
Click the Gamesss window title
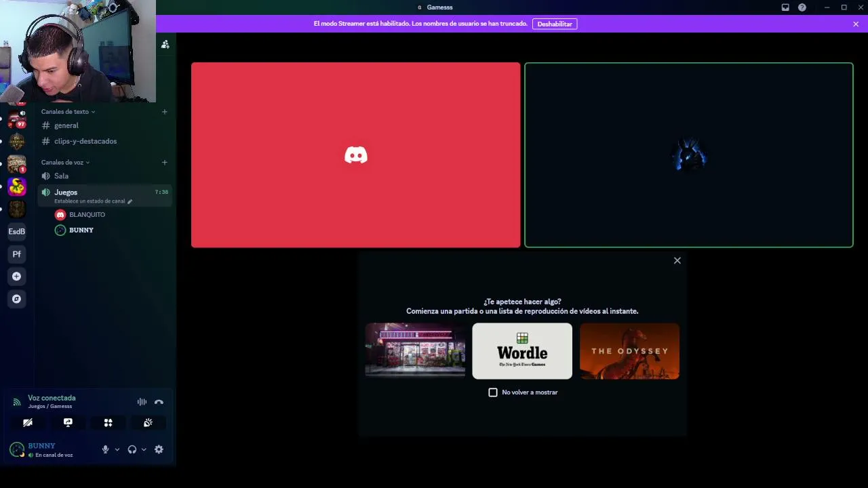pyautogui.click(x=440, y=7)
